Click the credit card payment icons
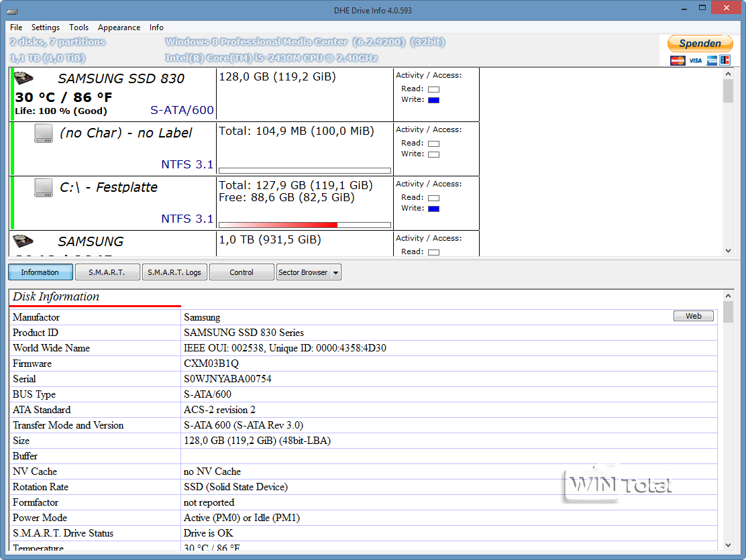Screen dimensions: 746x560 (700, 60)
